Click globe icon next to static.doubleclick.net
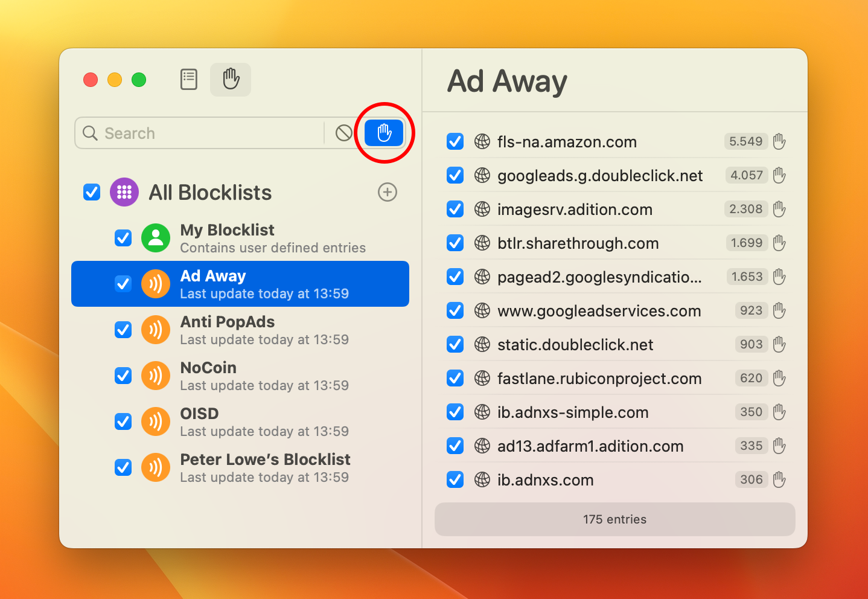The width and height of the screenshot is (868, 599). (482, 344)
